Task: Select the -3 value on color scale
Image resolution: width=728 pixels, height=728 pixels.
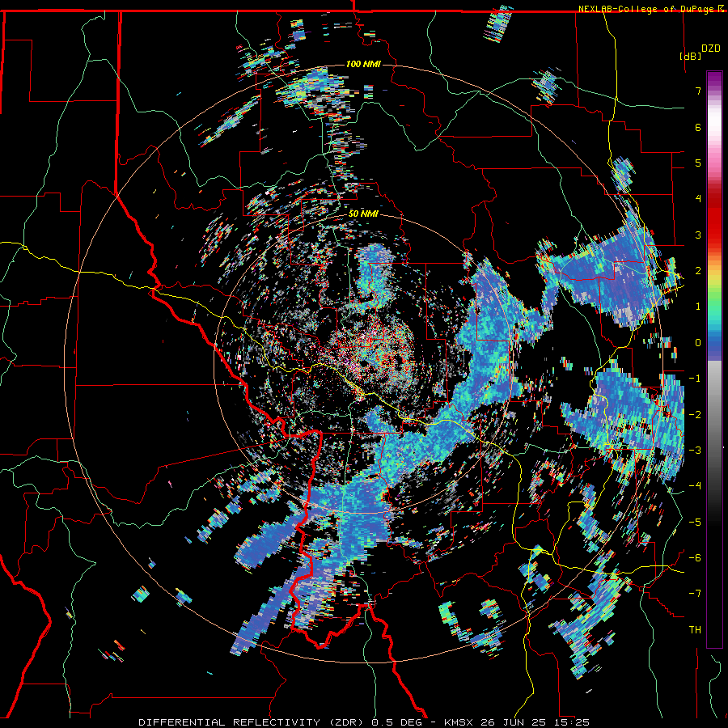Action: [695, 451]
